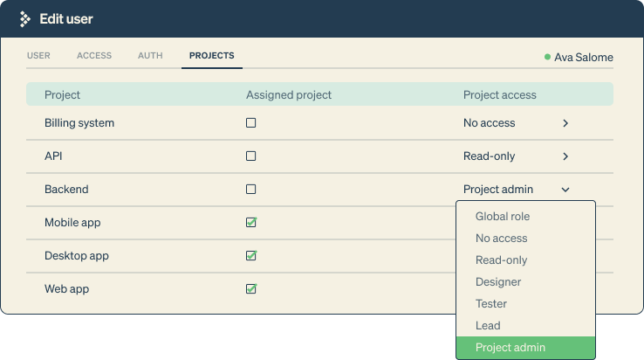Check the Backend assigned project checkbox
The image size is (644, 360).
click(x=250, y=190)
